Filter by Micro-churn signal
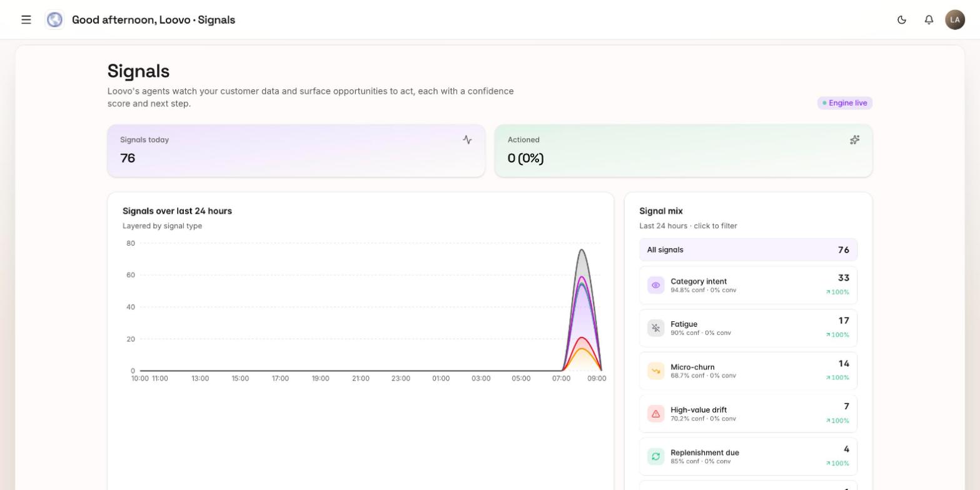The width and height of the screenshot is (980, 490). pos(748,371)
